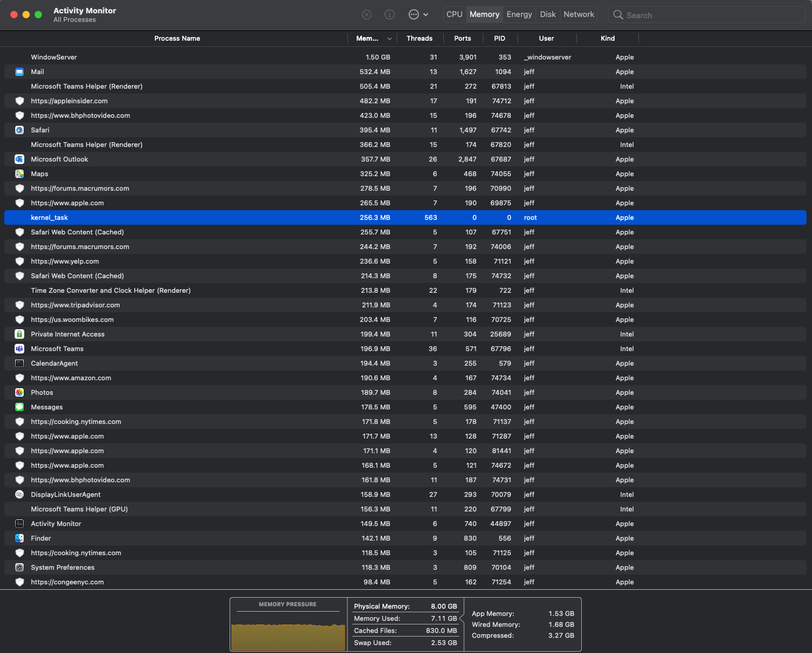This screenshot has height=653, width=812.
Task: Click the Finder face icon
Action: (19, 538)
